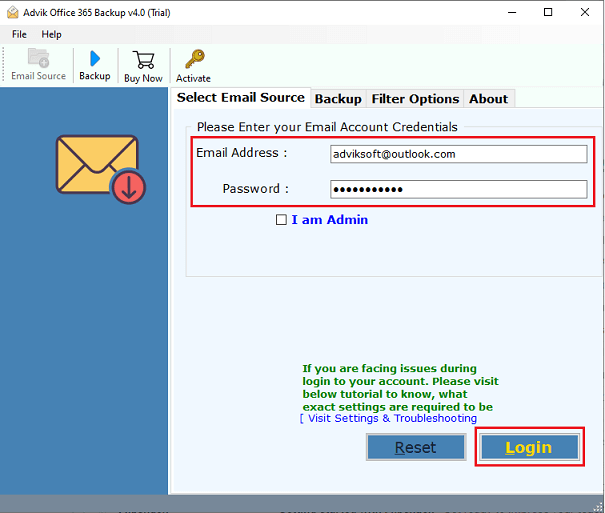The width and height of the screenshot is (605, 513).
Task: Click the Activate key icon
Action: (194, 59)
